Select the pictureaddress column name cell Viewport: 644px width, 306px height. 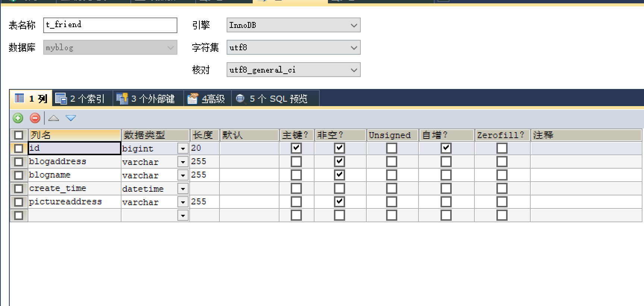75,202
